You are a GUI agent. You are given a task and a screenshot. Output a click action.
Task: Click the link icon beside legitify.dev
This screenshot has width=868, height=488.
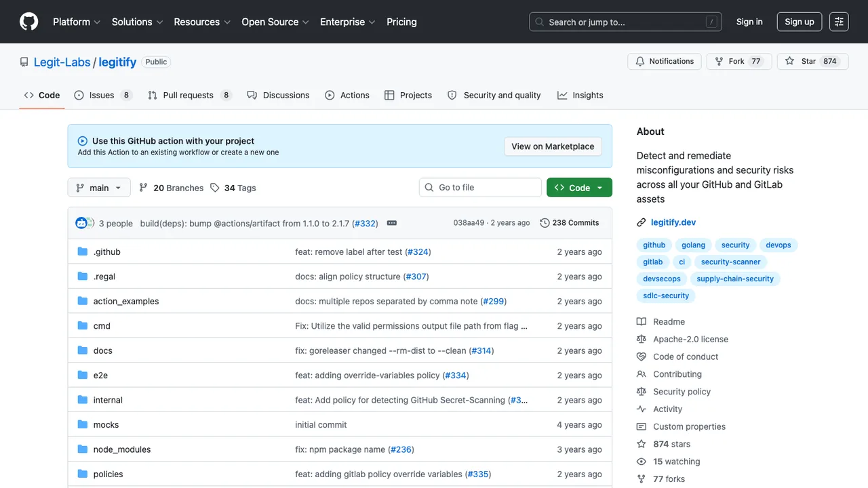(x=642, y=222)
